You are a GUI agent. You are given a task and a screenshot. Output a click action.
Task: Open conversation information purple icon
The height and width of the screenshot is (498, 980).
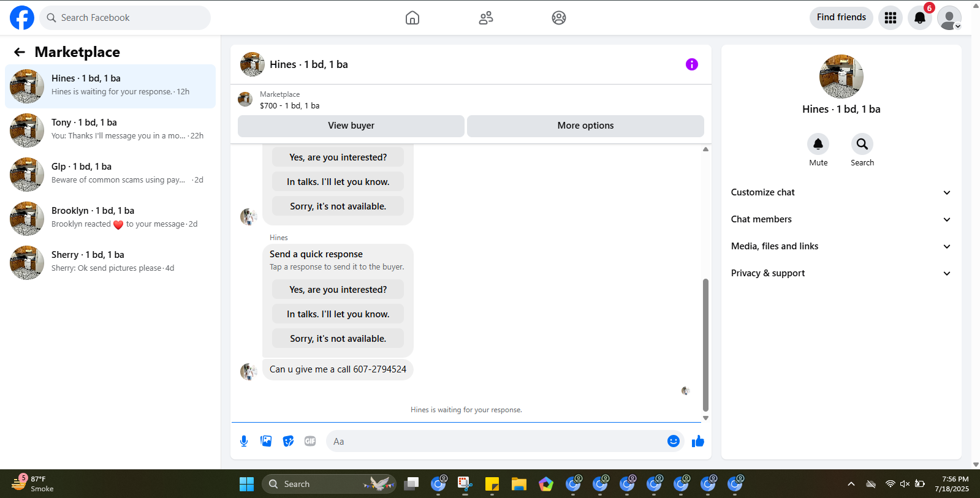coord(692,64)
